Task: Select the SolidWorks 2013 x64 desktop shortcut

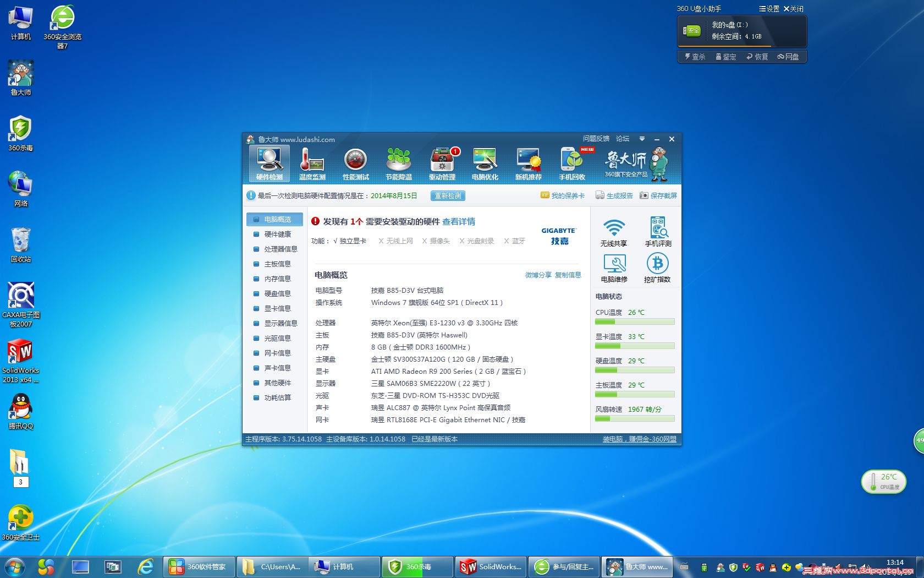Action: pos(21,361)
